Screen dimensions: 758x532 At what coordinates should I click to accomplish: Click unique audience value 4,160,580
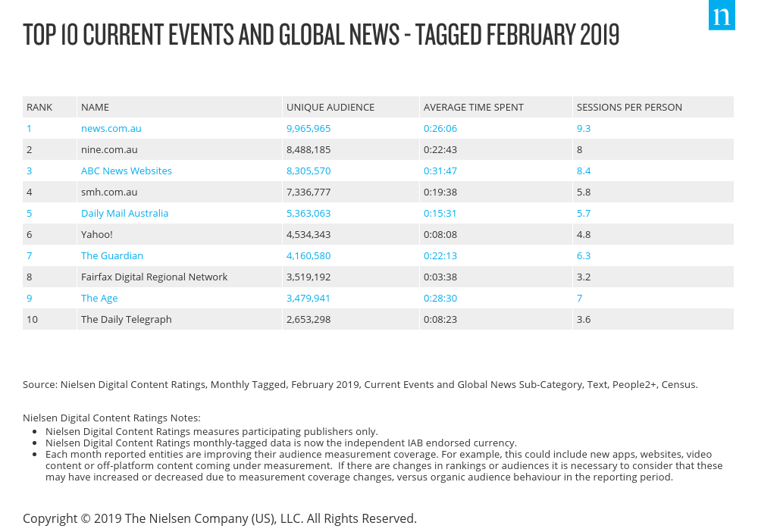[x=309, y=256]
